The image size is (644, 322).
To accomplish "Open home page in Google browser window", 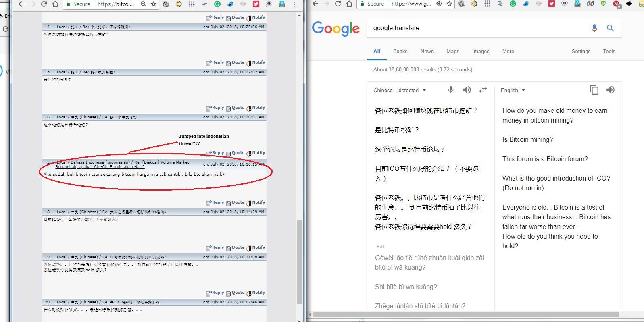I will [349, 4].
